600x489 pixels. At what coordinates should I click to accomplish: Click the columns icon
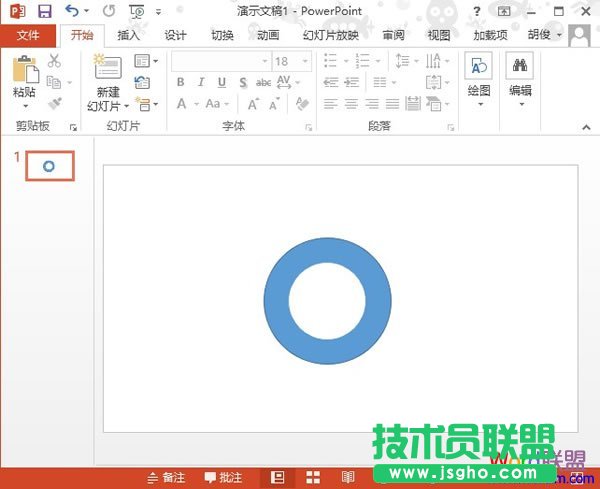click(x=380, y=82)
